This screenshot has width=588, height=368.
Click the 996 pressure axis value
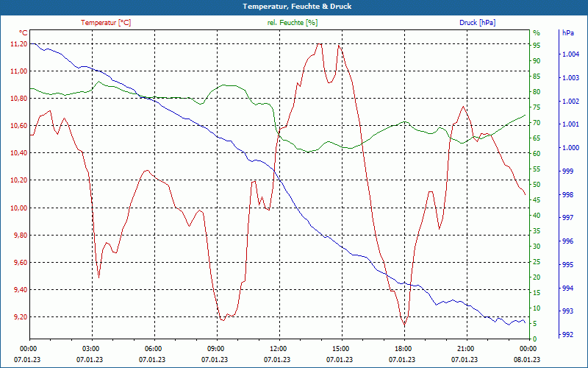(568, 241)
